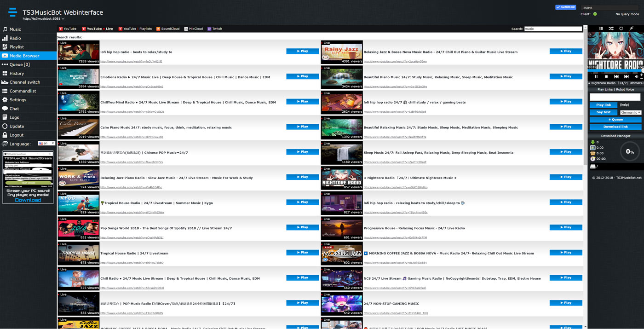Pause playback in the player panel

click(596, 77)
